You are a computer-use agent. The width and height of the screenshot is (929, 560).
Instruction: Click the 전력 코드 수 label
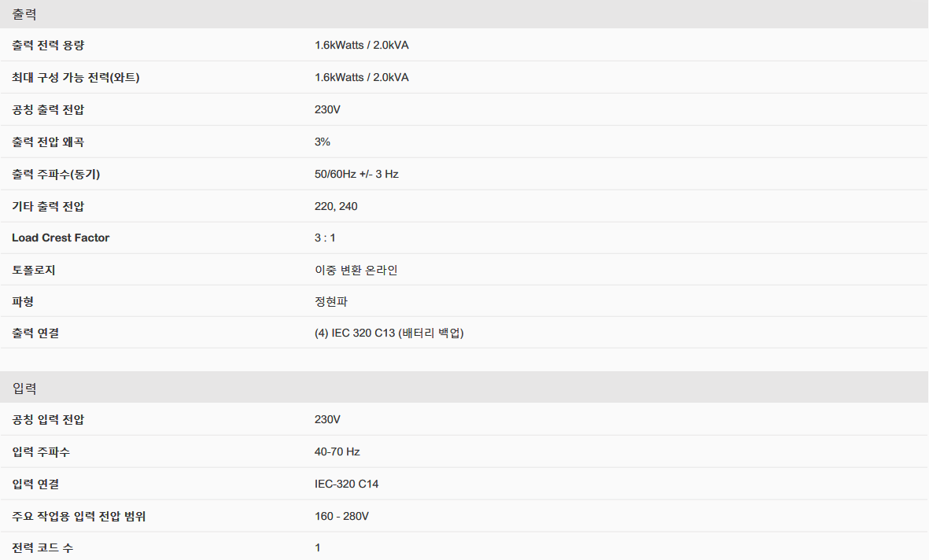42,547
